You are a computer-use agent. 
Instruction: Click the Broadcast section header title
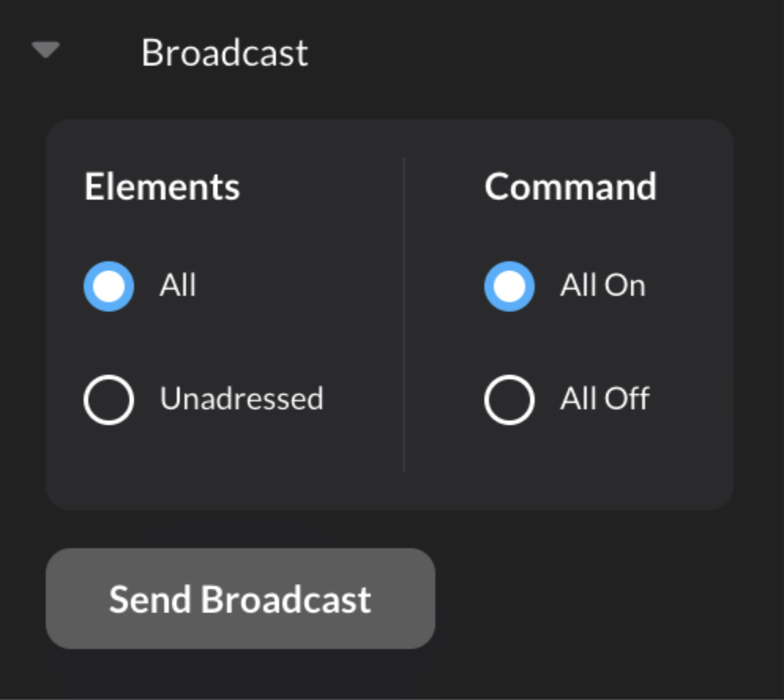coord(224,53)
